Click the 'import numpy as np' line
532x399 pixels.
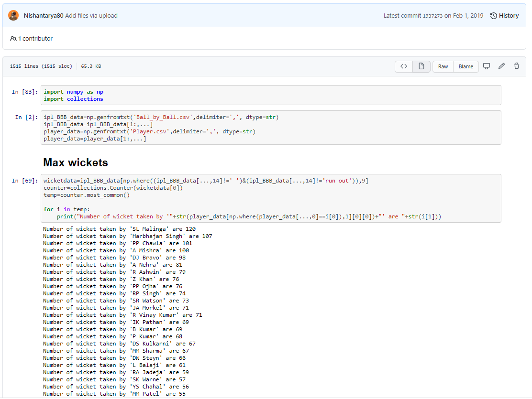[73, 92]
